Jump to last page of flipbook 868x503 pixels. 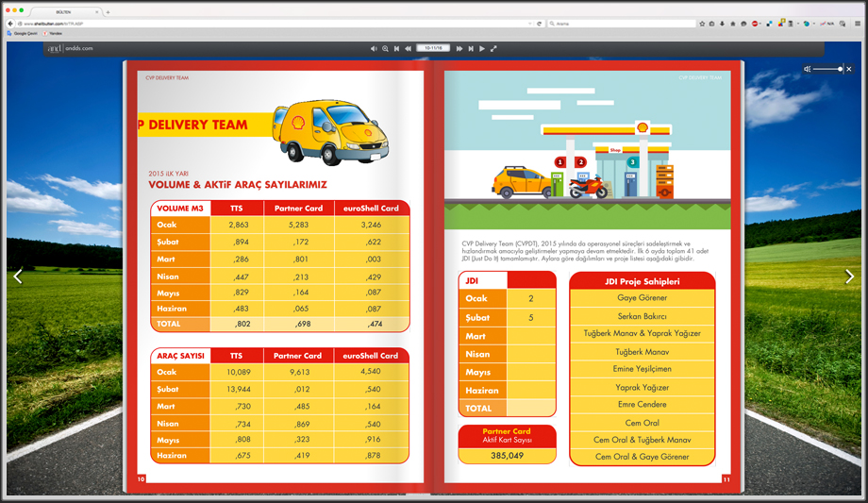[471, 49]
